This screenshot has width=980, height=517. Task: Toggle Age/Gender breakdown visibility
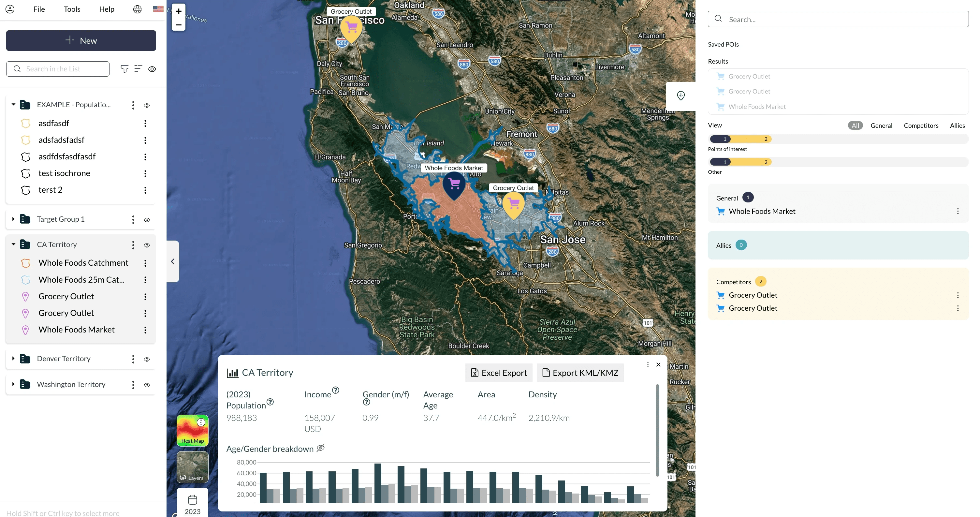tap(321, 448)
